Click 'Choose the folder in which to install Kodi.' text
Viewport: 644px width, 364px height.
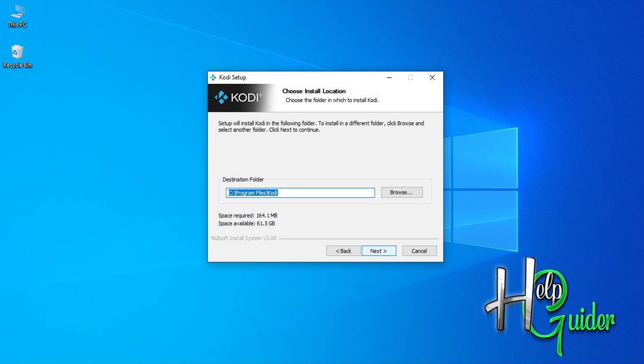click(332, 100)
